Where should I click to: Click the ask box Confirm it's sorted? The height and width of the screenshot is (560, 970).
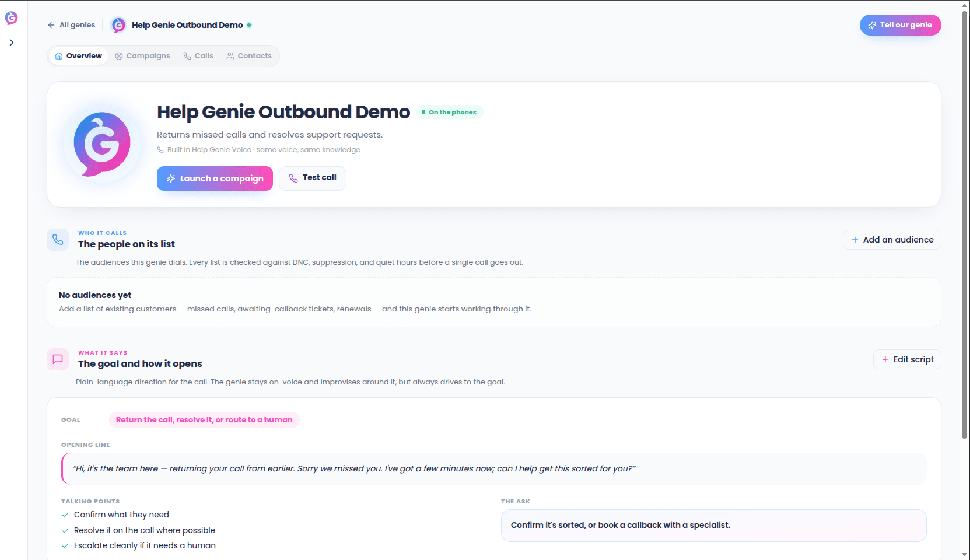pos(713,526)
